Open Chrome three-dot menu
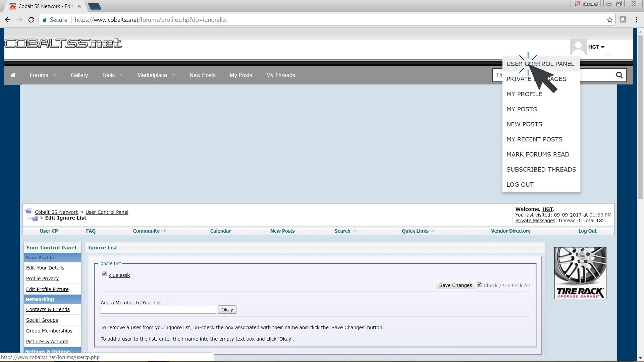The height and width of the screenshot is (362, 644). point(636,20)
